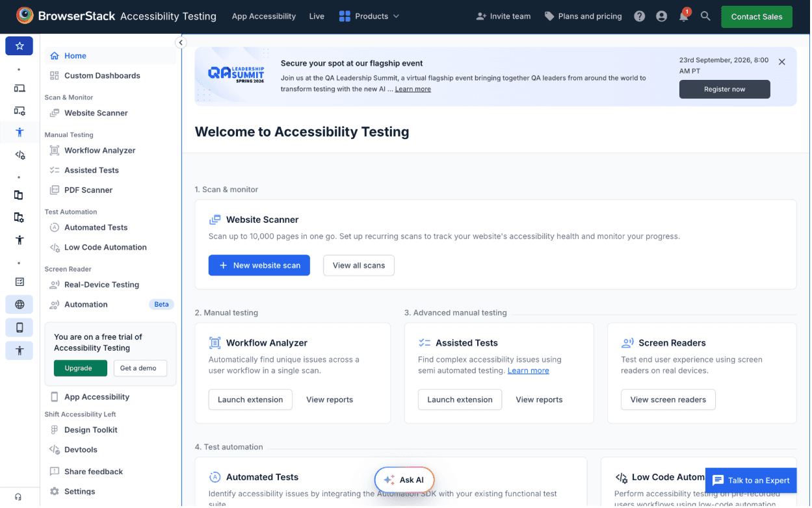This screenshot has height=508, width=812.
Task: Click the Beta badge next to Automation
Action: coord(162,305)
